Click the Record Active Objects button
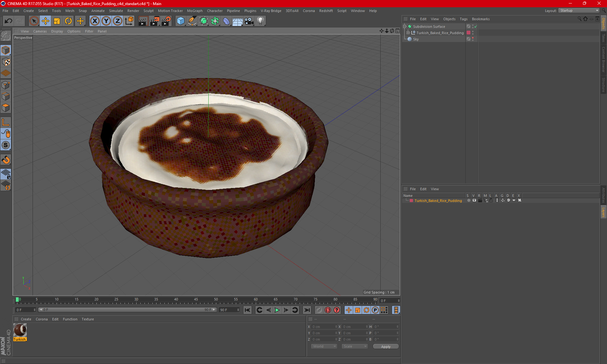This screenshot has width=607, height=364. tap(319, 310)
